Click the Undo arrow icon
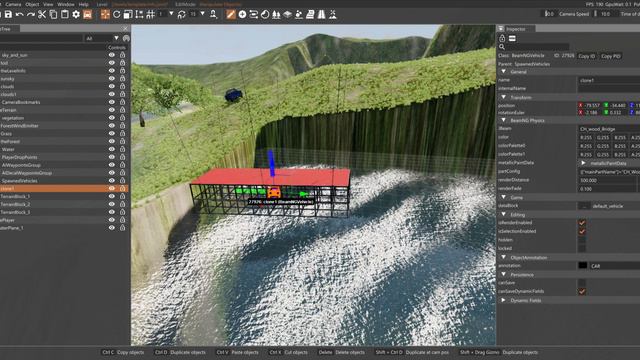640x360 pixels. click(20, 14)
